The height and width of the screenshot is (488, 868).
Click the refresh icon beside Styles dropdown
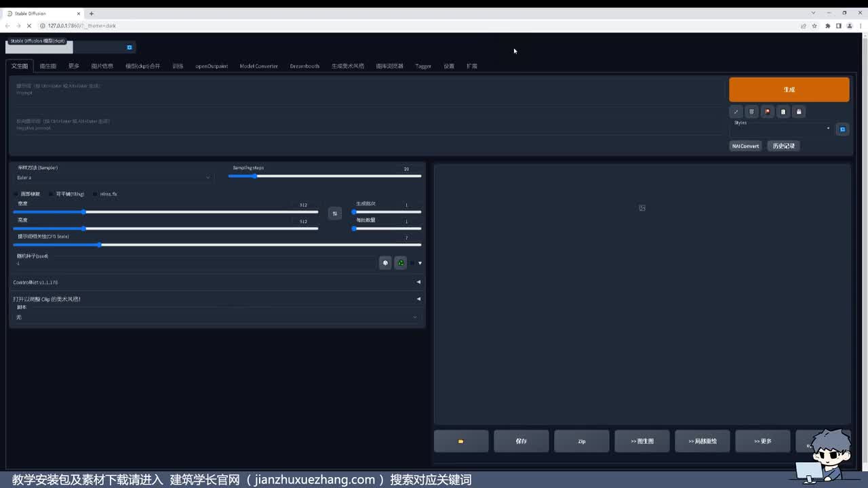point(842,129)
